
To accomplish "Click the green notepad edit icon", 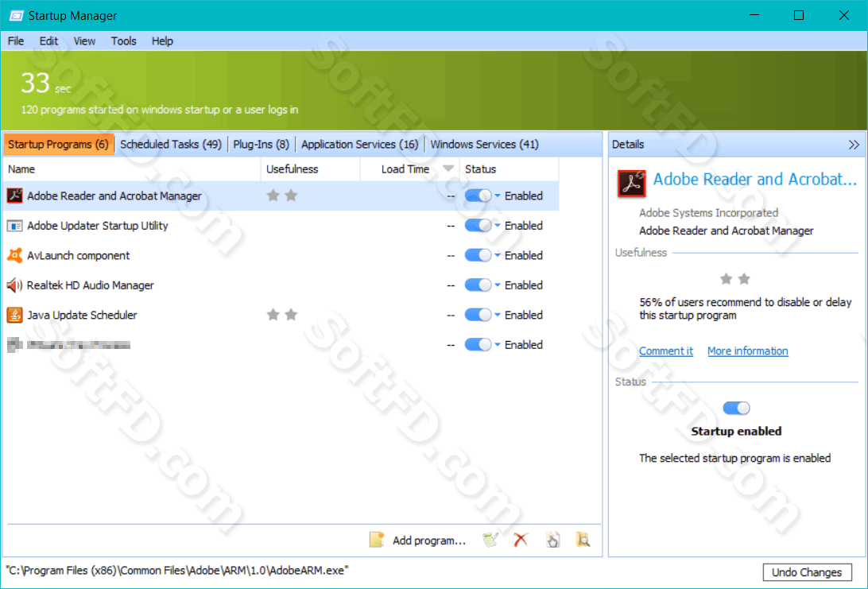I will tap(490, 540).
